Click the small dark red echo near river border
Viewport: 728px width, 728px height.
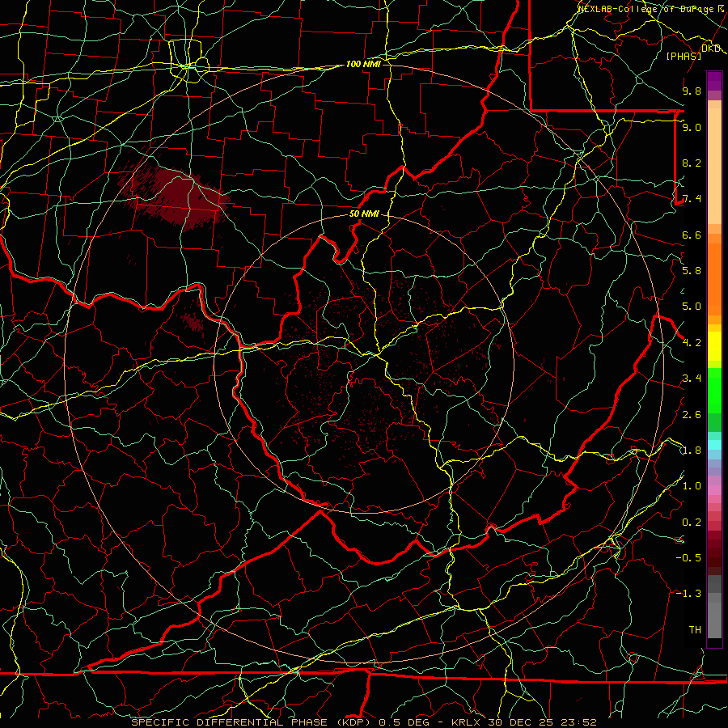193,321
